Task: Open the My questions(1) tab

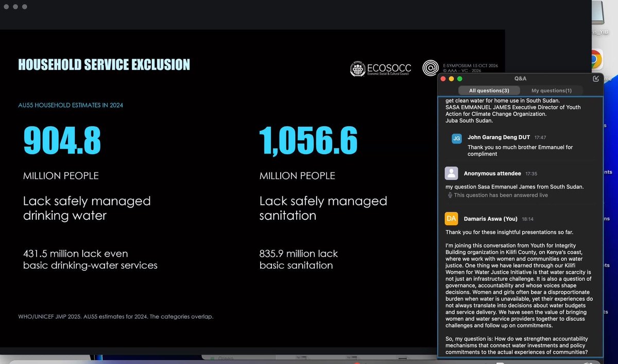Action: pyautogui.click(x=552, y=91)
